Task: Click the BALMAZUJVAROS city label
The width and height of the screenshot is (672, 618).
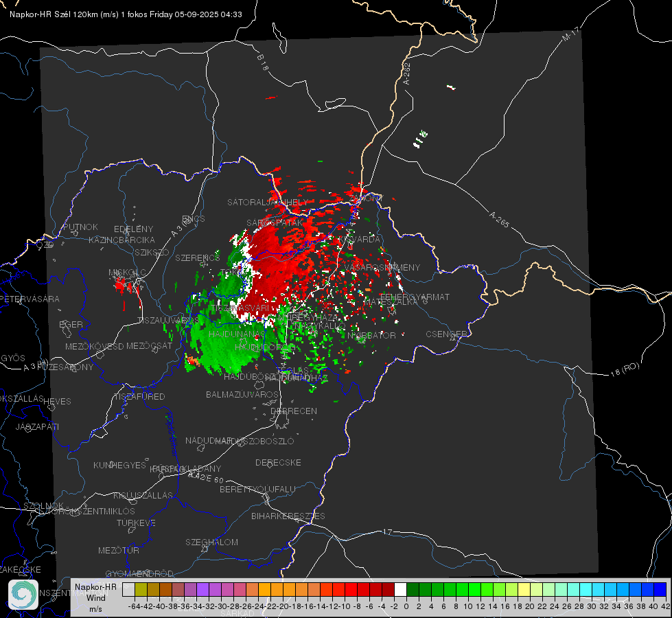Action: click(x=242, y=394)
